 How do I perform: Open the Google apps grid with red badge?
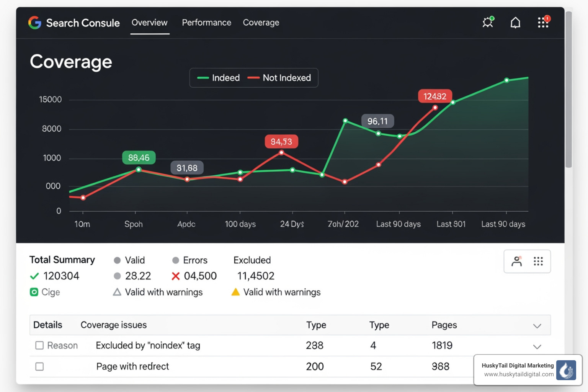tap(543, 23)
